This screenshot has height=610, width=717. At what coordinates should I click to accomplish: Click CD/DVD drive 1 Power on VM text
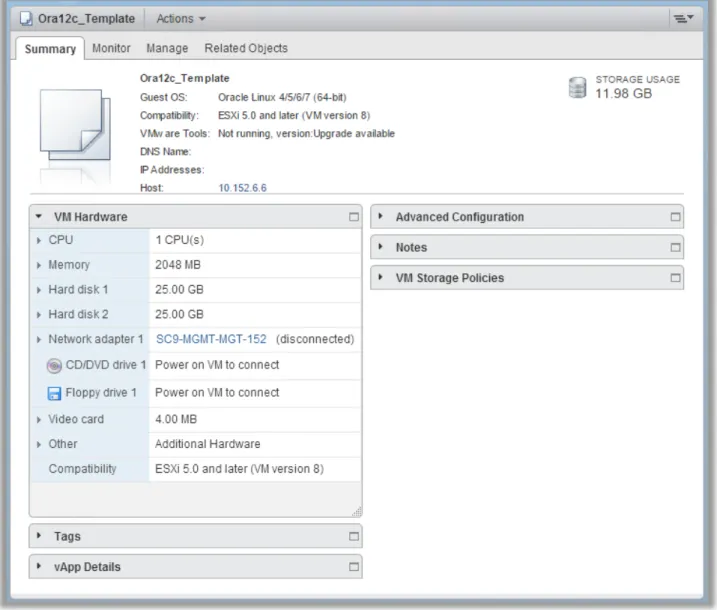217,365
